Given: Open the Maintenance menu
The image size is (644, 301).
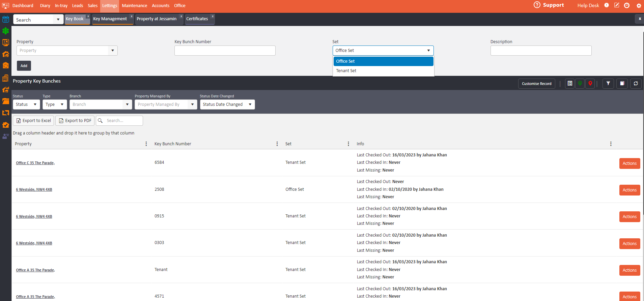Looking at the screenshot, I should [x=134, y=5].
